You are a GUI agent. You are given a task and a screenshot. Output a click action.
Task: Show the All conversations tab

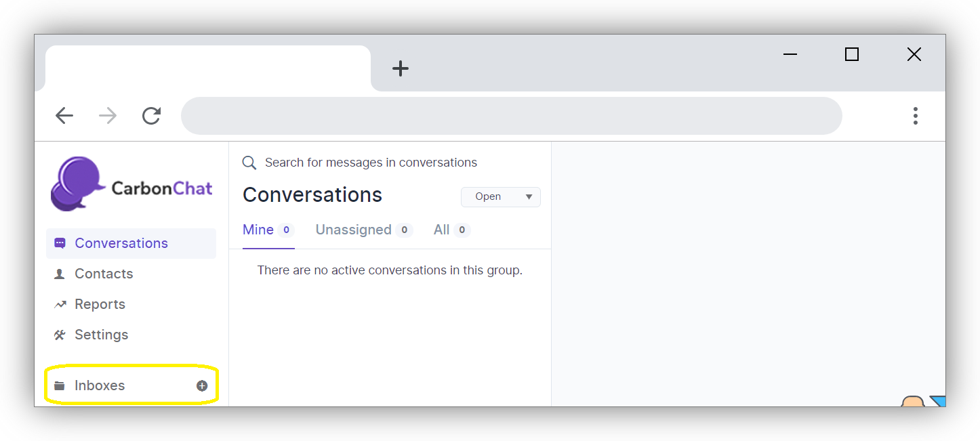442,230
